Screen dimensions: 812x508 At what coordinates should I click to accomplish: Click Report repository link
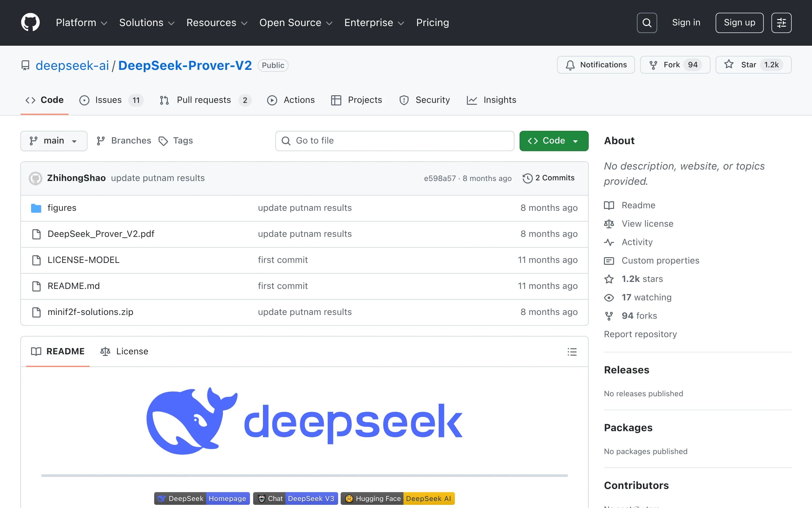pos(640,334)
